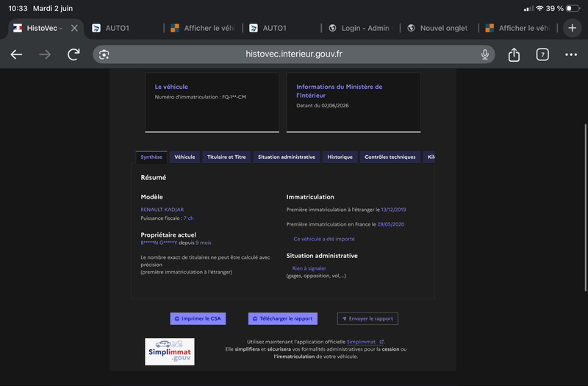
Task: Click Ce véhicule a été importé text
Action: pyautogui.click(x=324, y=239)
